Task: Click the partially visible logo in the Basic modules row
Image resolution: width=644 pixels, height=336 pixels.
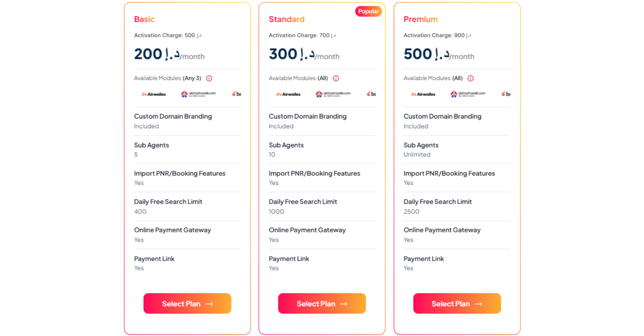Action: point(236,94)
